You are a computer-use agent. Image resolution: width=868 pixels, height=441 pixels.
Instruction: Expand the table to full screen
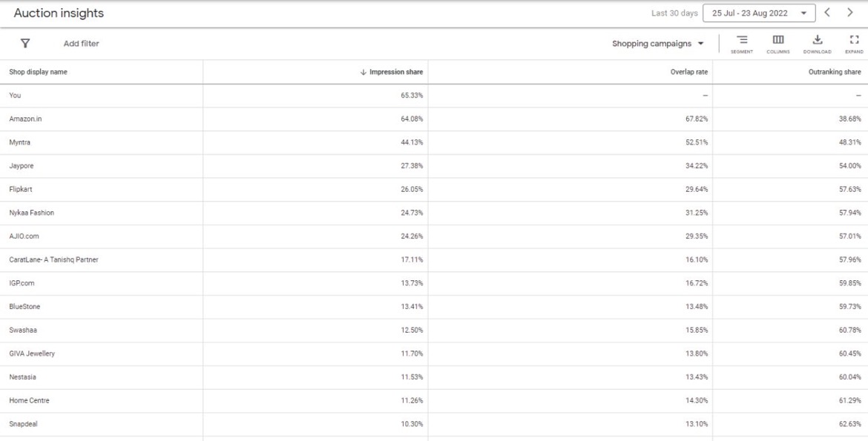tap(854, 44)
